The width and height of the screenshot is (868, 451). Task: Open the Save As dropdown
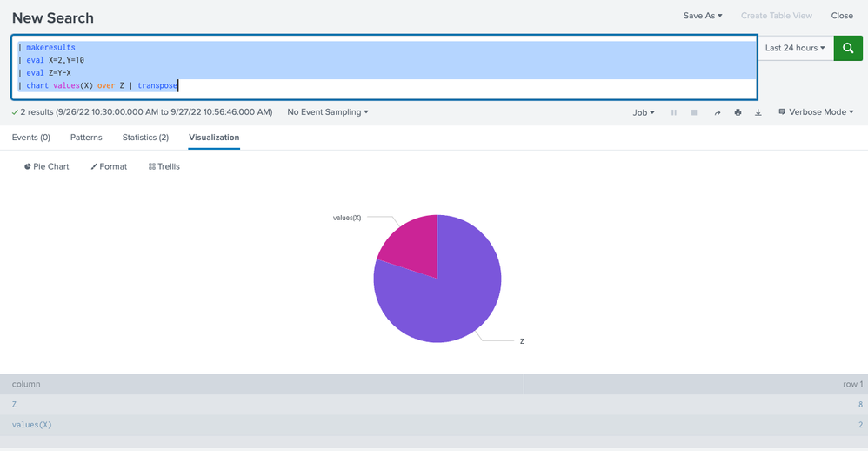tap(703, 16)
